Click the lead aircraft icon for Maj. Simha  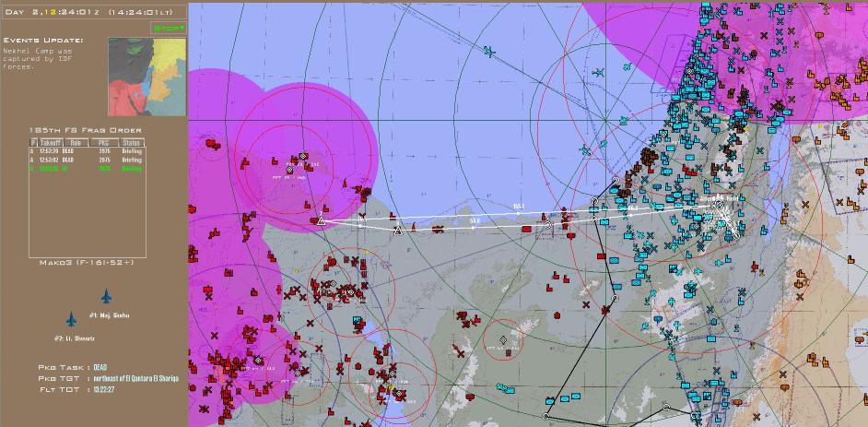point(105,297)
